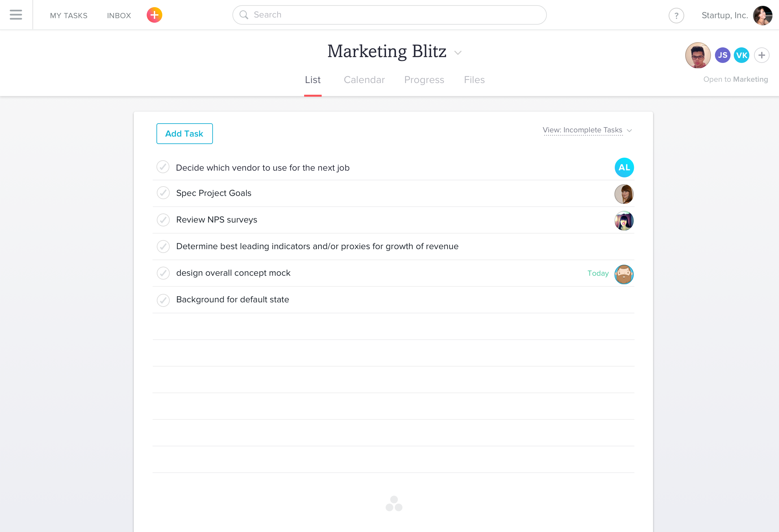Open the View: Incomplete Tasks dropdown
Viewport: 779px width, 532px height.
587,130
